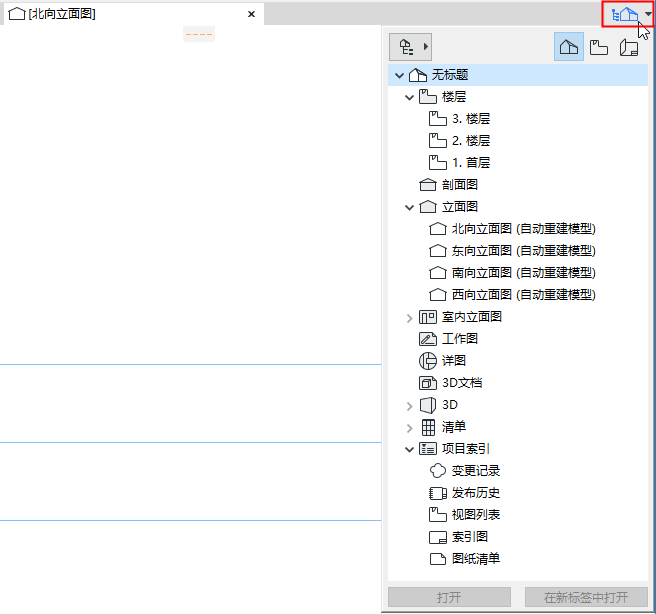Open the Project Chooser button
The height and width of the screenshot is (614, 656).
coord(410,47)
